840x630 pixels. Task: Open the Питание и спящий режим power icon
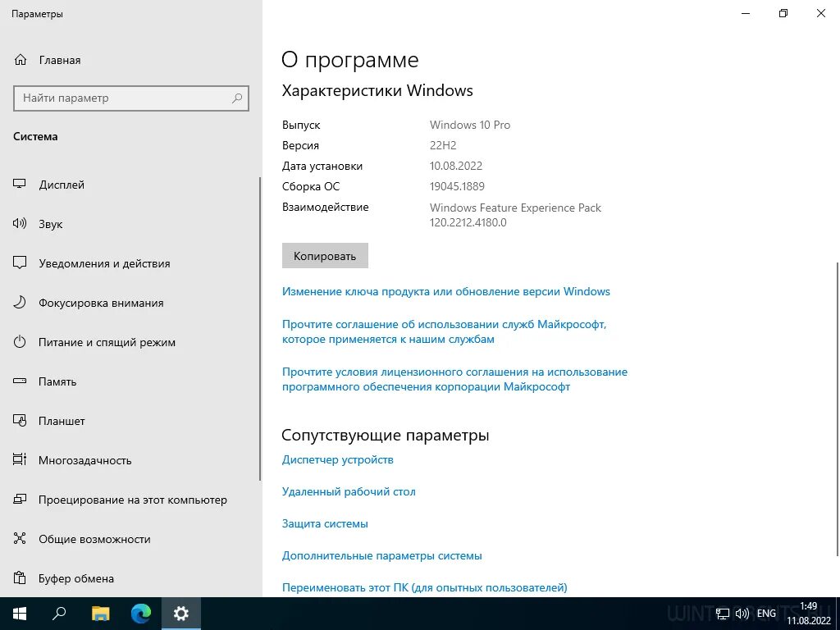tap(20, 342)
